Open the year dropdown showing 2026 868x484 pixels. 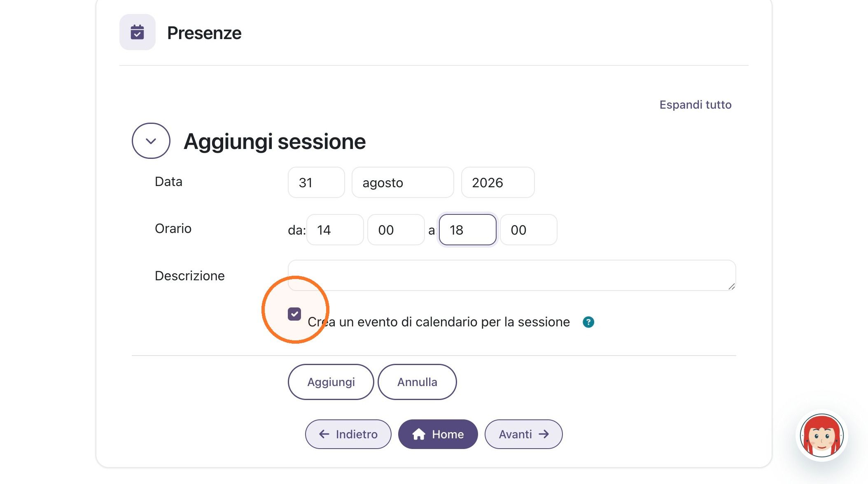click(498, 182)
